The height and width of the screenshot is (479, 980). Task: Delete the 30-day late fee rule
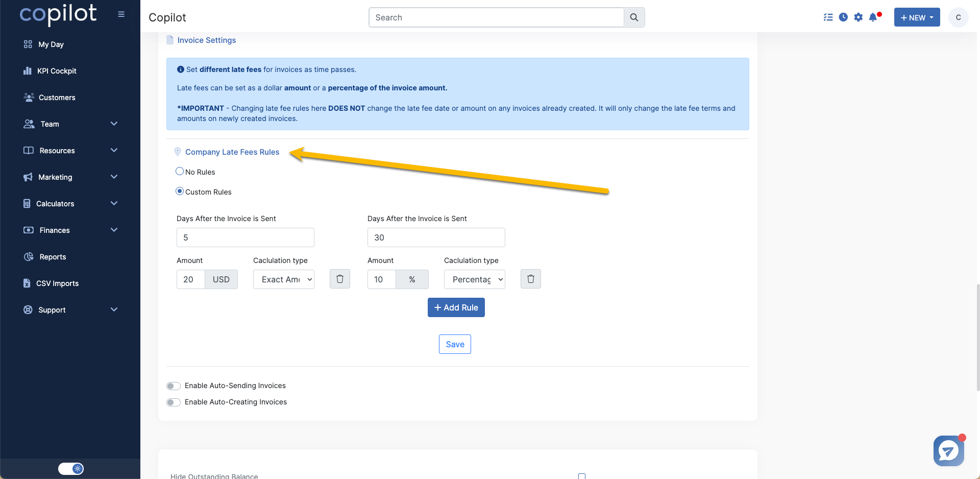pyautogui.click(x=531, y=279)
